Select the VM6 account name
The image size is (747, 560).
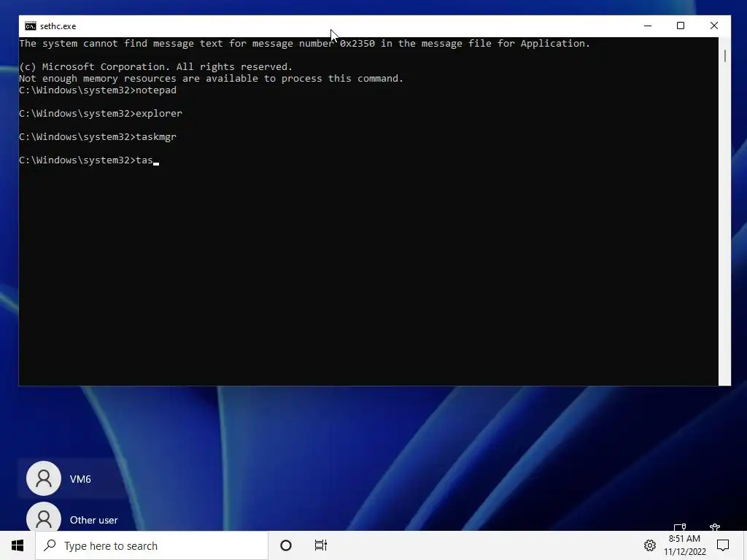[x=80, y=479]
